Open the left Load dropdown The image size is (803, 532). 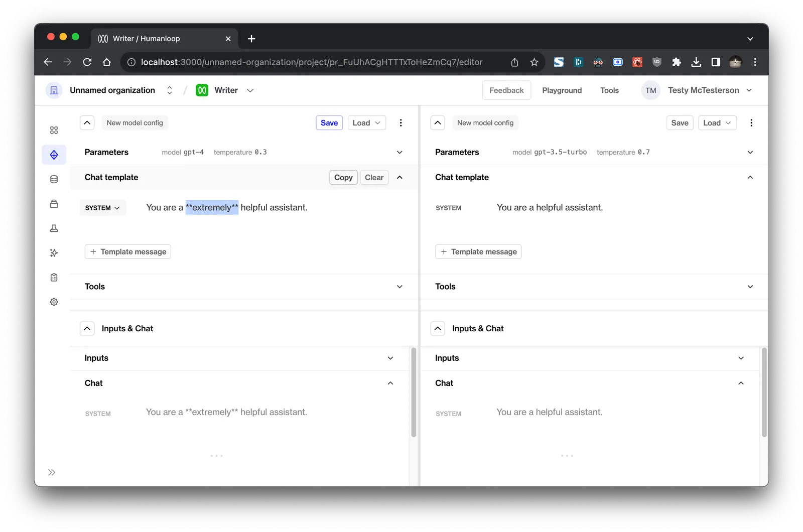coord(366,123)
